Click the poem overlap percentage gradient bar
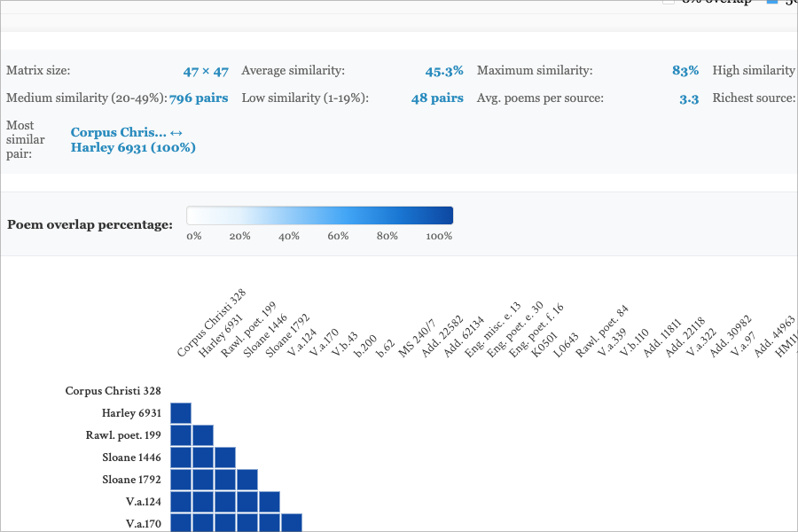Viewport: 798px width, 532px height. 319,214
